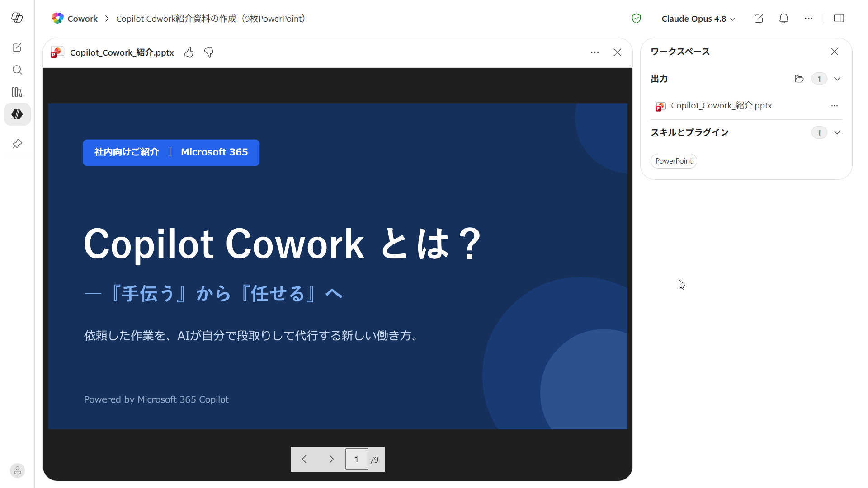Click the ワークスペース panel title
Screen dimensions: 868x488
(x=680, y=52)
